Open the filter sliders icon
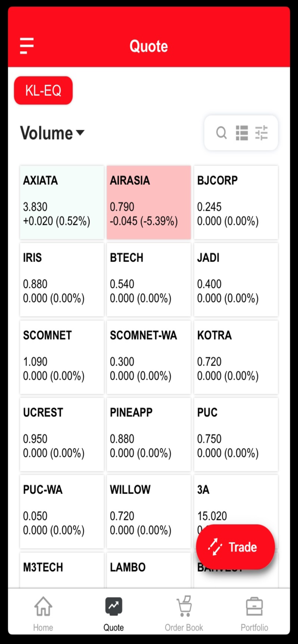The width and height of the screenshot is (298, 644). point(262,133)
